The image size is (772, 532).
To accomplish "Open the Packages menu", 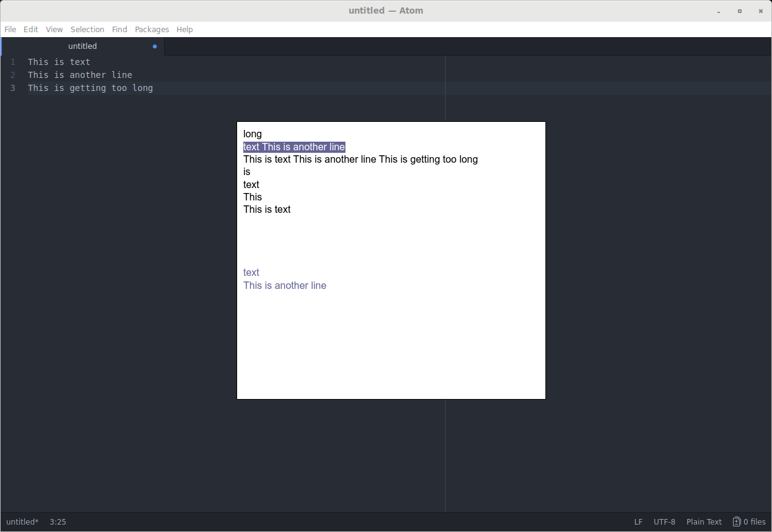I will click(152, 29).
